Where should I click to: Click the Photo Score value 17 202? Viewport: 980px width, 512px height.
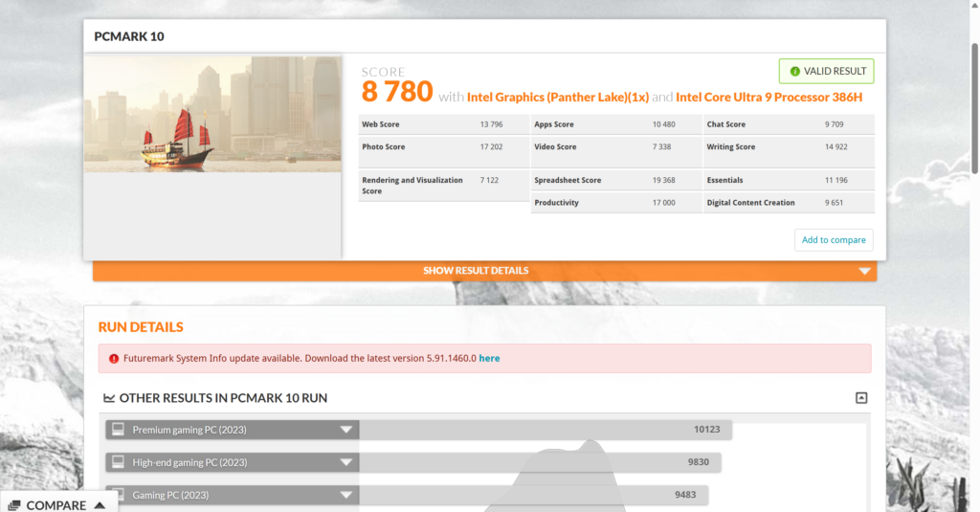(491, 147)
